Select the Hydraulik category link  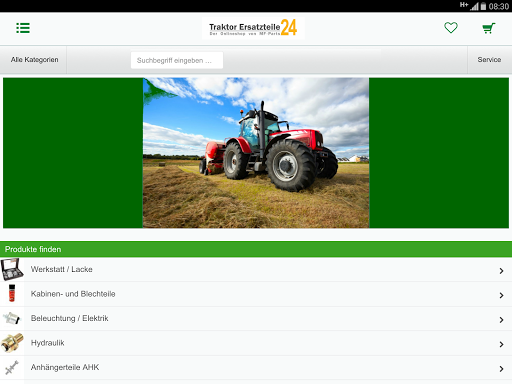pyautogui.click(x=48, y=343)
